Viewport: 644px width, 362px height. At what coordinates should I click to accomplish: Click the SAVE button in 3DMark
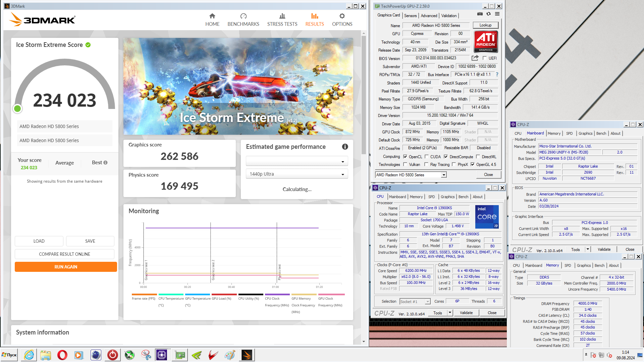90,241
